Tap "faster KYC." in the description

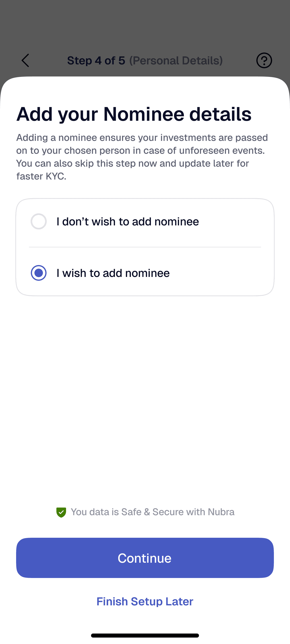coord(41,176)
